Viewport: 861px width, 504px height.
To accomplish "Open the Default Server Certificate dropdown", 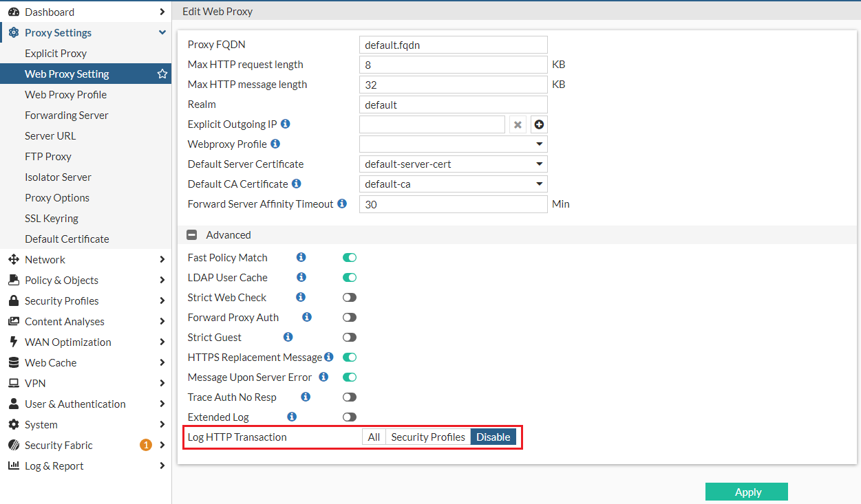I will point(453,164).
